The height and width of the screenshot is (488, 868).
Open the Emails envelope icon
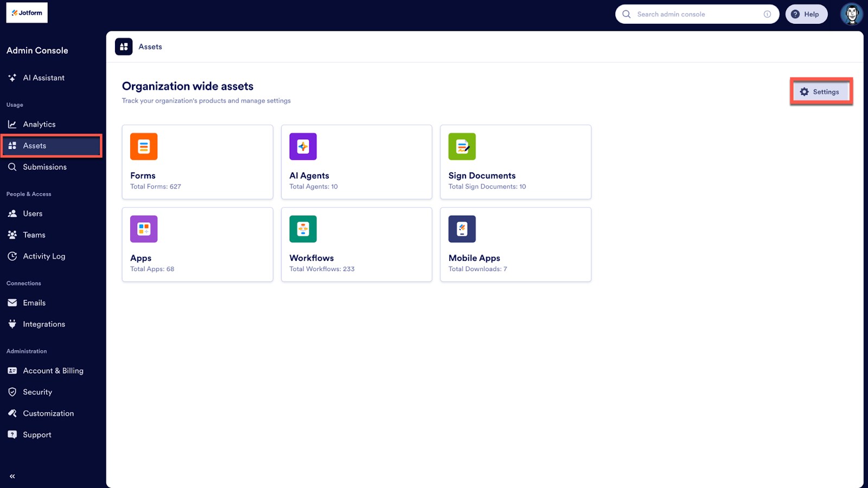tap(12, 303)
